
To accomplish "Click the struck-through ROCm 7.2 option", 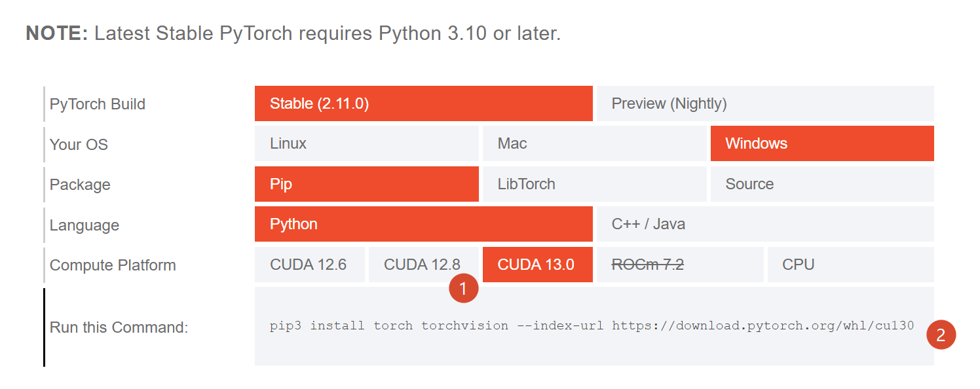I will click(x=679, y=265).
